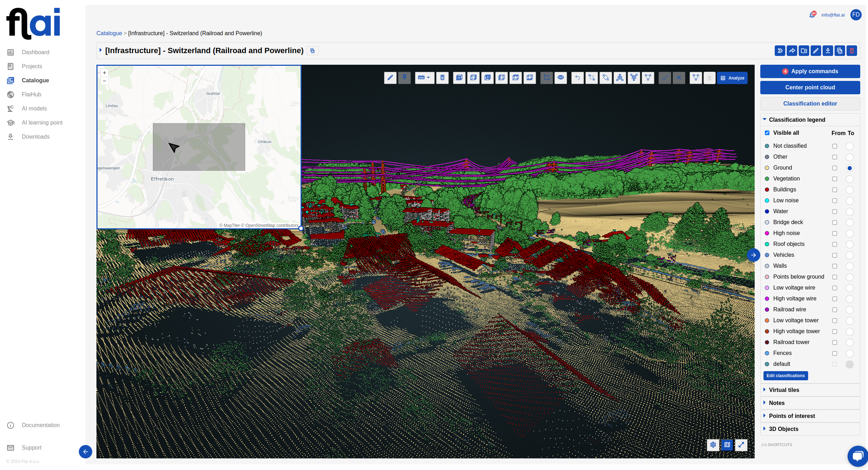The width and height of the screenshot is (868, 470).
Task: Select the To radio button for Buildings
Action: (x=849, y=190)
